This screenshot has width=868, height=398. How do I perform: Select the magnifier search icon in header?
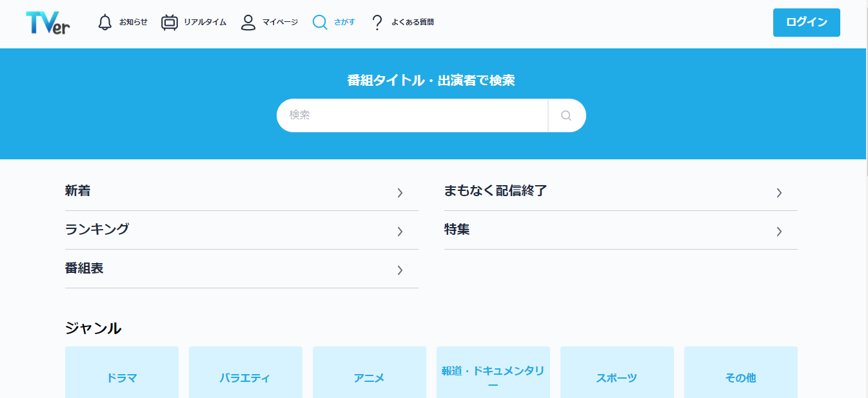click(x=320, y=23)
